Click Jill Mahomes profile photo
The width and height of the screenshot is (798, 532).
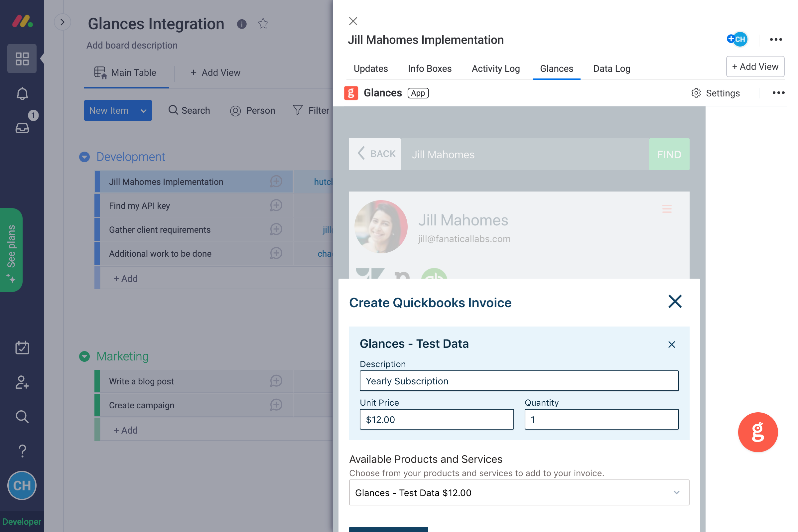(381, 227)
